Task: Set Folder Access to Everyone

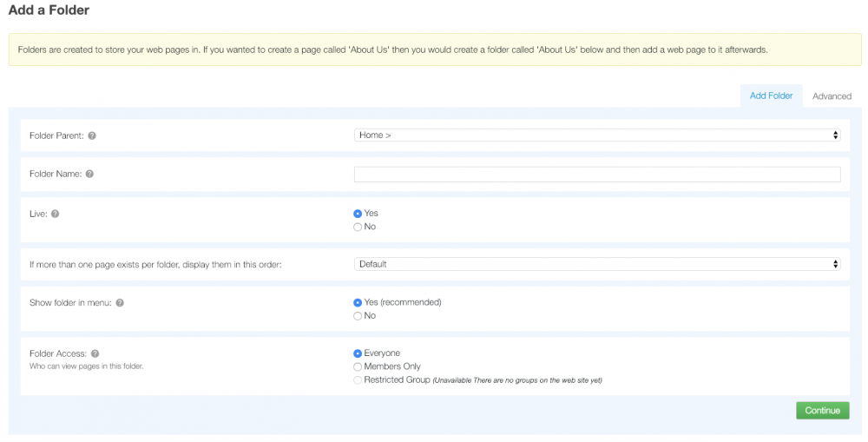Action: (358, 353)
